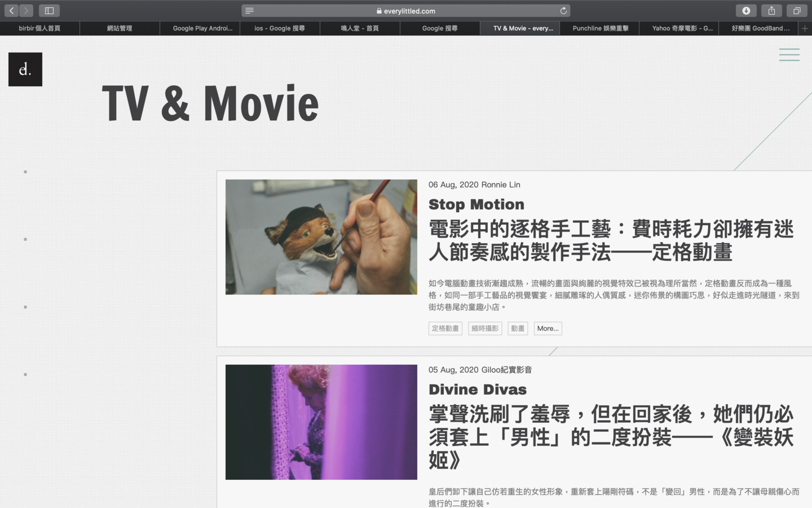The image size is (812, 508).
Task: Select the TV & Movie tab
Action: 520,28
